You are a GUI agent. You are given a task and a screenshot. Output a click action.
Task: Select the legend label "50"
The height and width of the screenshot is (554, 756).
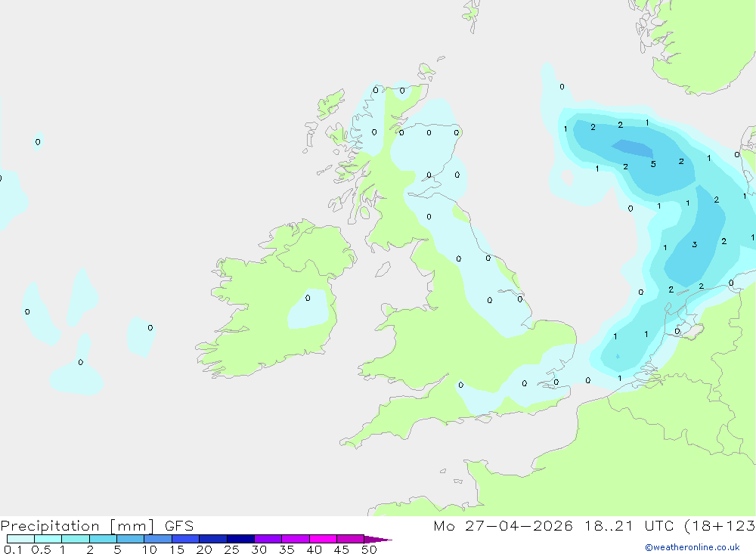click(x=369, y=549)
